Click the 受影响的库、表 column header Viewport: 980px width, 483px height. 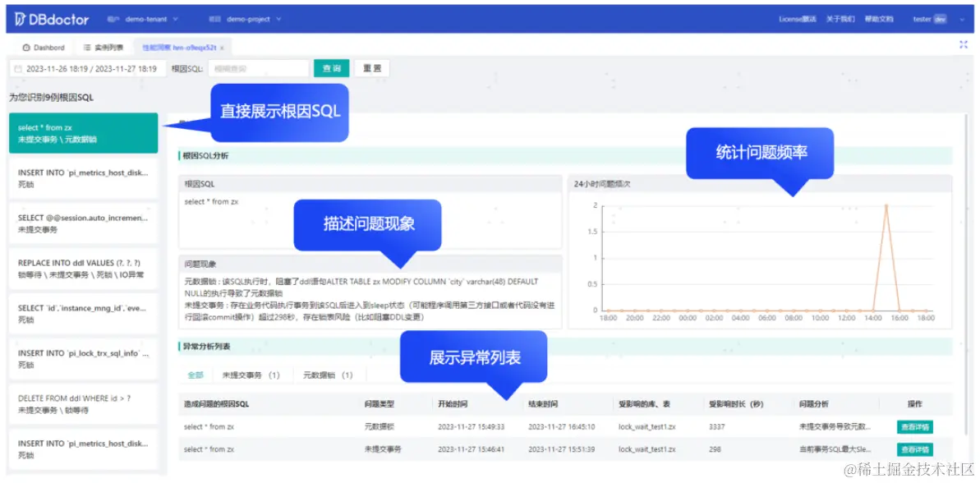(643, 404)
